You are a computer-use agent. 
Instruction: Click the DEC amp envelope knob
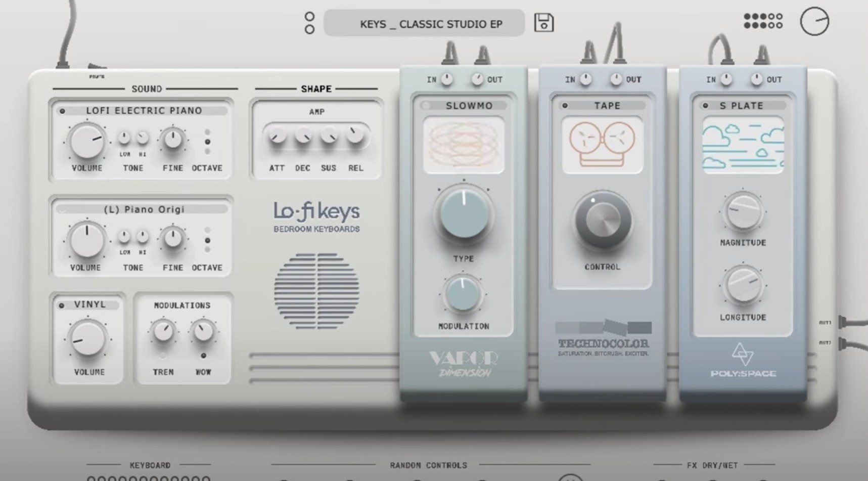pyautogui.click(x=303, y=136)
